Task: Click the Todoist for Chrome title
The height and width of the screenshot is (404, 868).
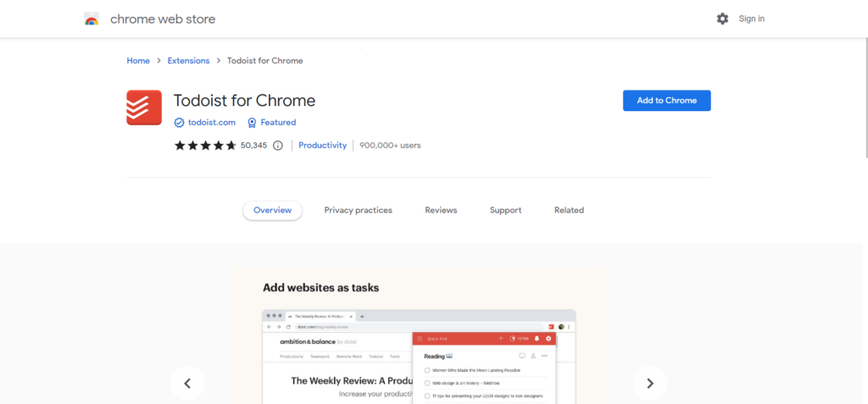Action: point(244,101)
